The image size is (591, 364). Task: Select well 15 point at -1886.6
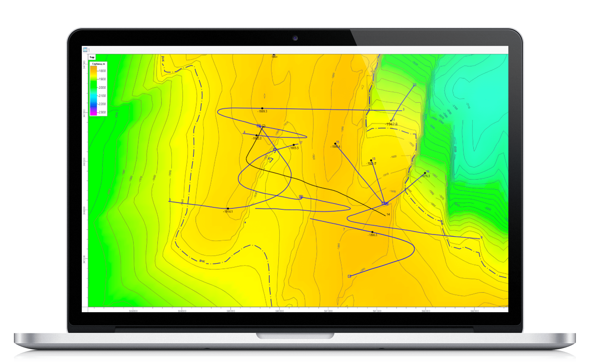335,144
